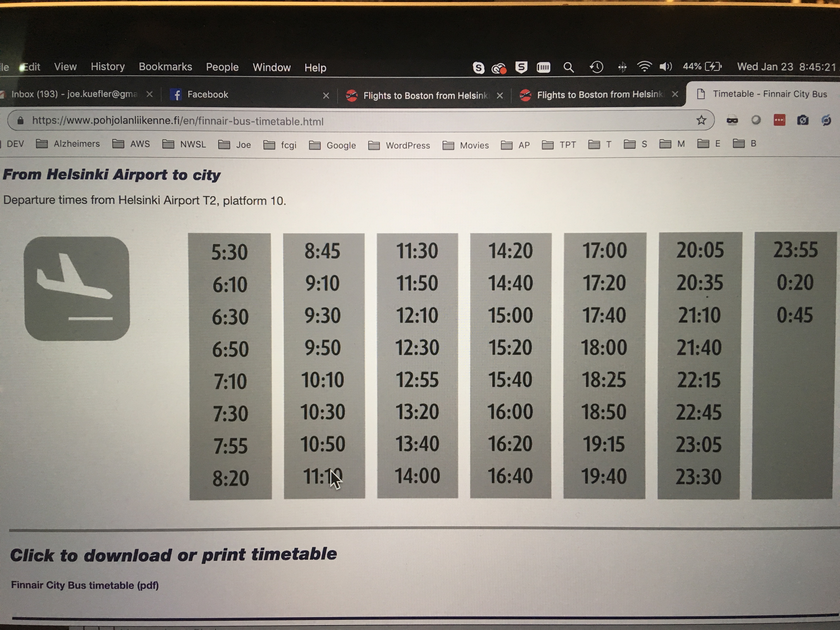Click the volume speaker icon in menu bar
The image size is (840, 630).
pyautogui.click(x=665, y=67)
